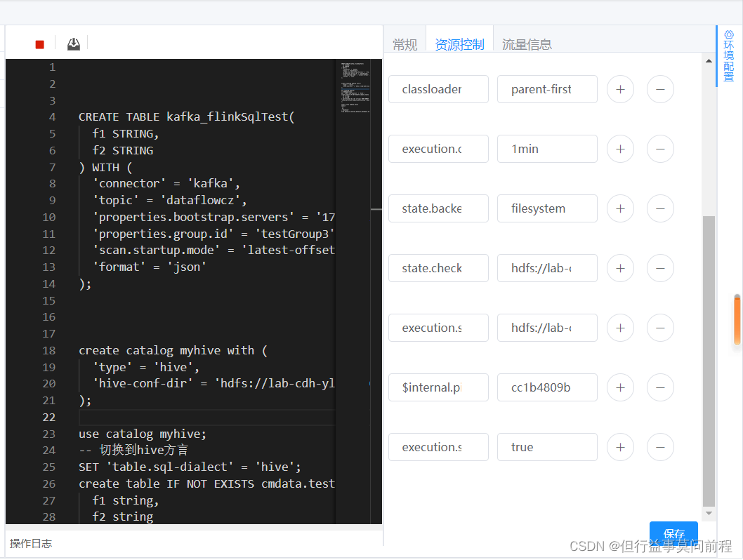Image resolution: width=743 pixels, height=560 pixels.
Task: Edit the true value field
Action: point(547,447)
